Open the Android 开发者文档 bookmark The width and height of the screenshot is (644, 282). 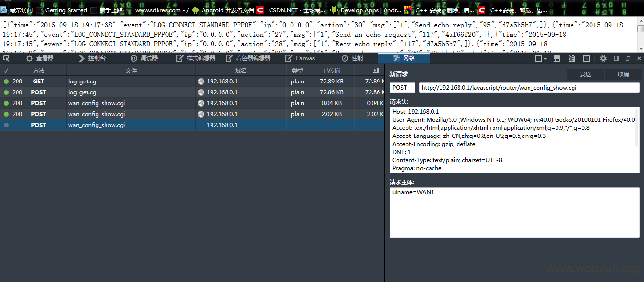(223, 10)
